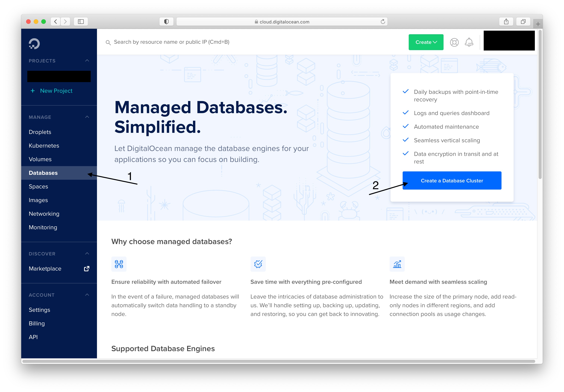Click the browser back arrow
This screenshot has height=392, width=564.
(x=55, y=22)
